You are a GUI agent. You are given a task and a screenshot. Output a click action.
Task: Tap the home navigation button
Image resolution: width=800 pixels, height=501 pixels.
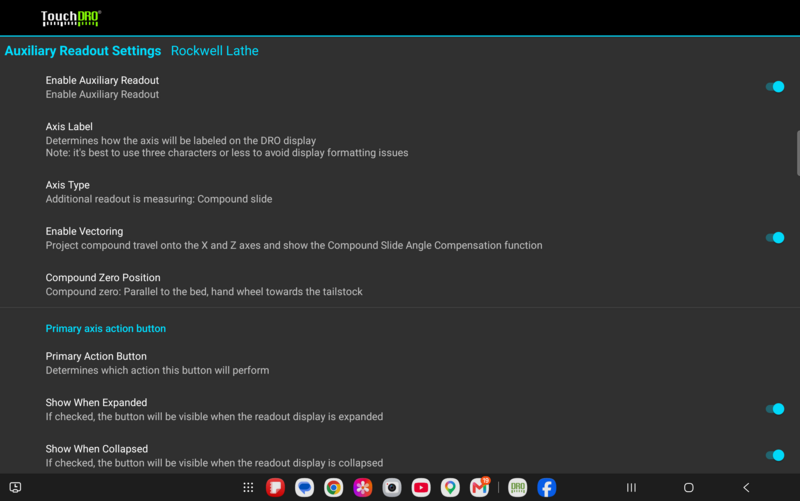pyautogui.click(x=688, y=488)
